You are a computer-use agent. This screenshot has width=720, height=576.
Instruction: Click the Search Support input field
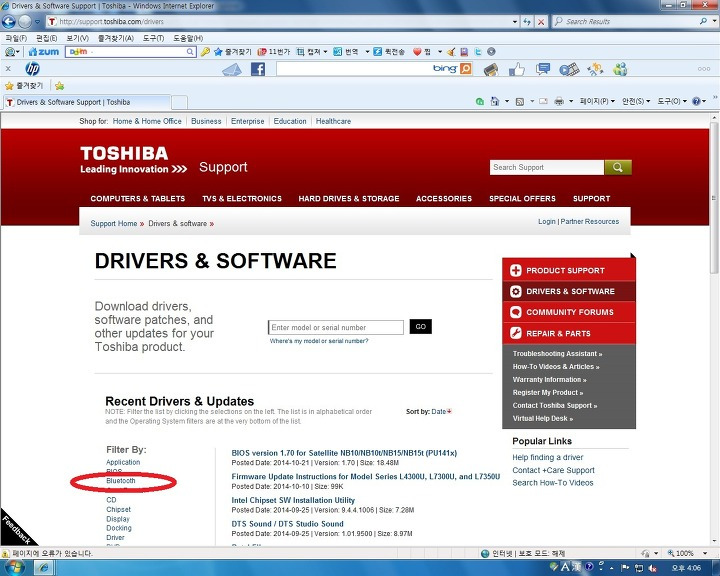point(547,167)
